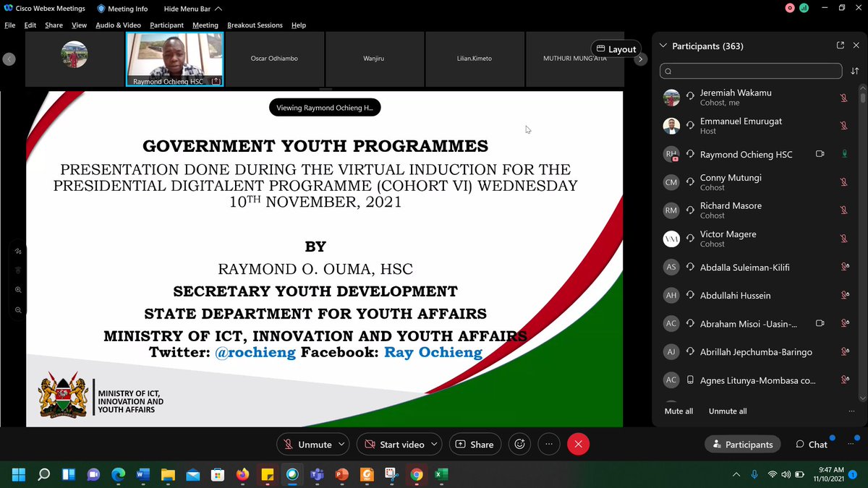868x488 pixels.
Task: Zoom in on the shared presentation
Action: (x=18, y=289)
